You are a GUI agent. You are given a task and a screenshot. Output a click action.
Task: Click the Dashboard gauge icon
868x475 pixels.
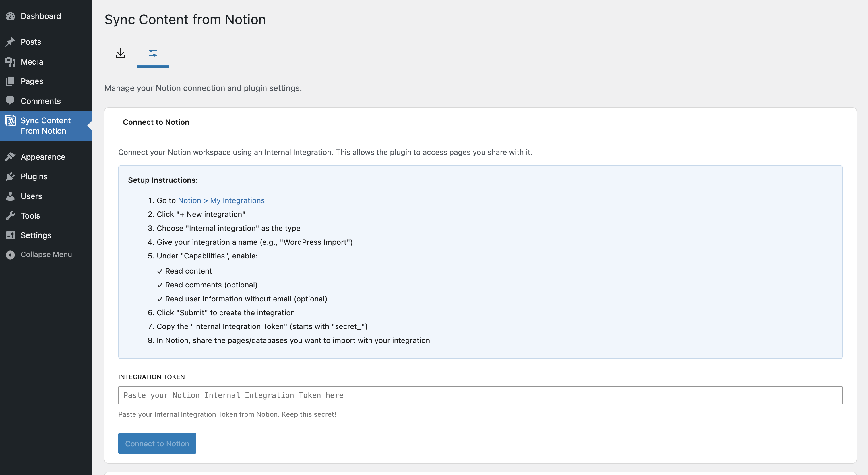10,16
